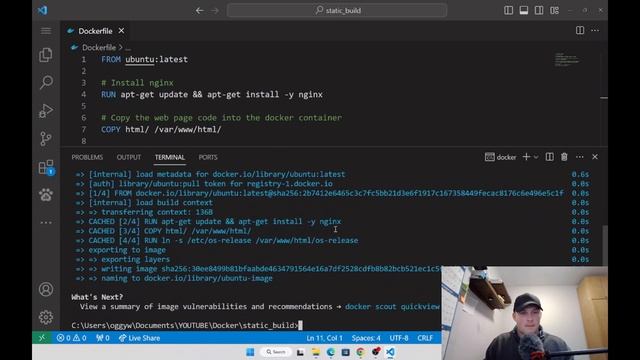Open the hamburger application menu

click(46, 31)
